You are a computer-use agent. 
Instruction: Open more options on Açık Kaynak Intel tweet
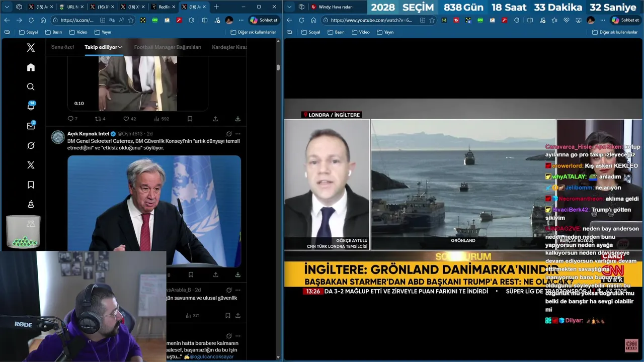(x=238, y=134)
